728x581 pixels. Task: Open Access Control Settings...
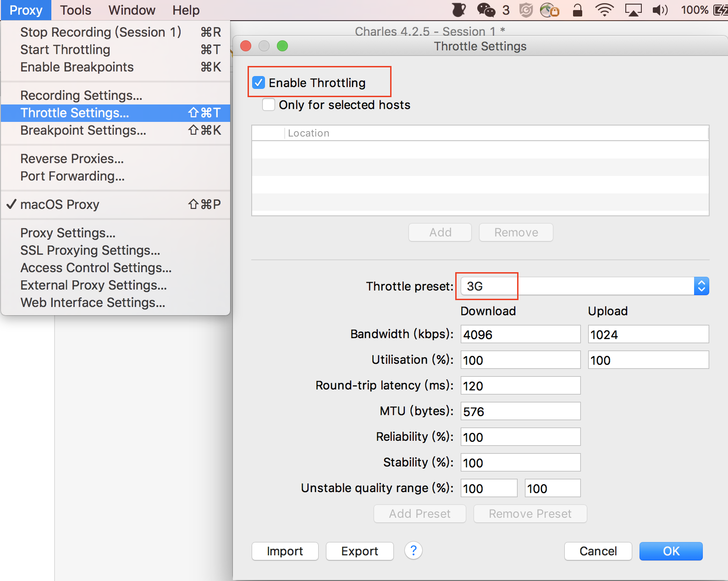point(116,268)
